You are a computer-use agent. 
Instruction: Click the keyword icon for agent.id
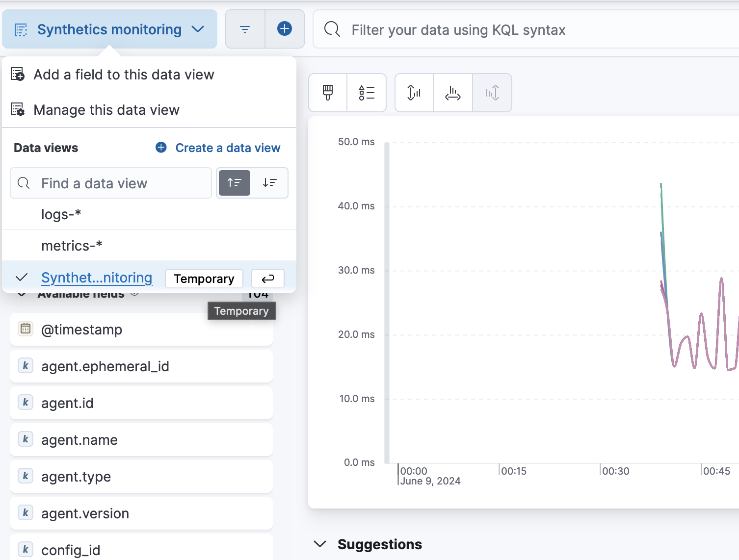(x=26, y=402)
